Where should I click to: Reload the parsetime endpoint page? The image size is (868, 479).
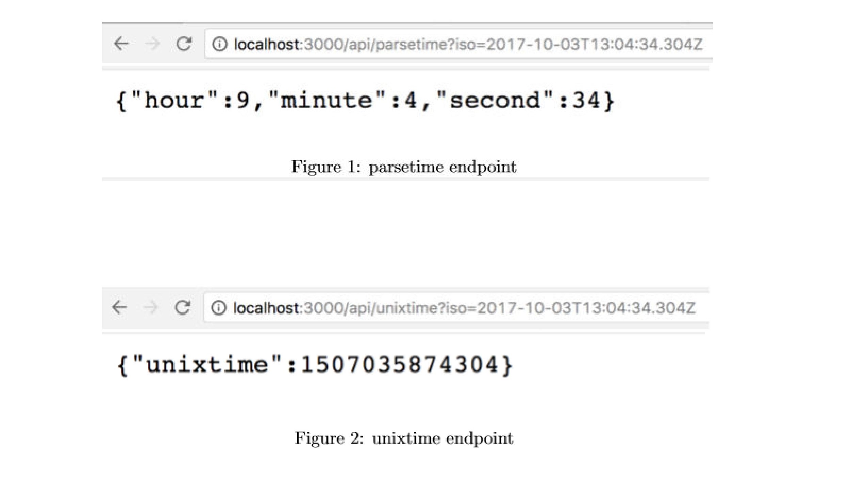(x=184, y=44)
